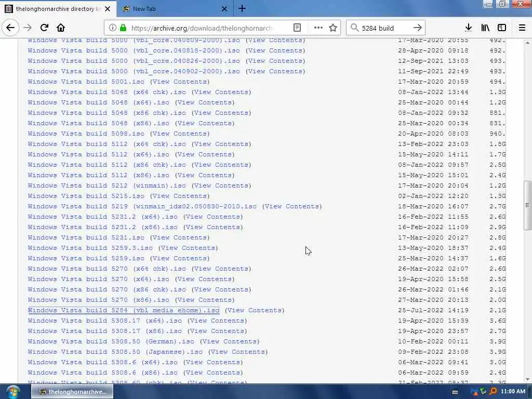Select thelonghornarchive taskbar window button

point(72,392)
